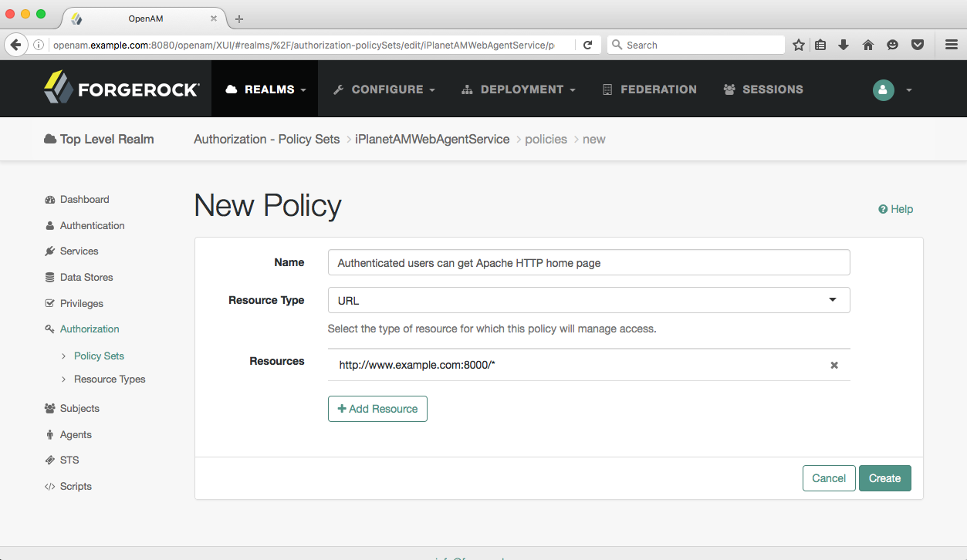Go to the Sessions section
The image size is (967, 560).
763,89
